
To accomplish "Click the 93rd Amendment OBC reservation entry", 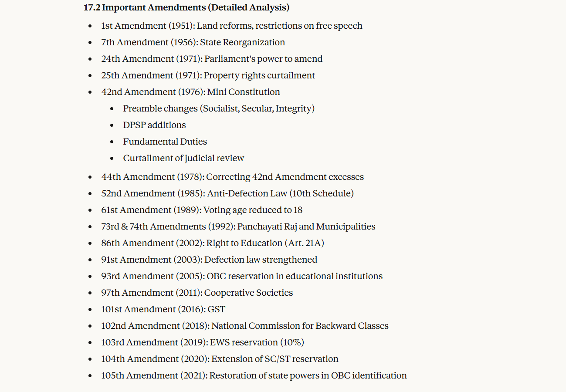I will pyautogui.click(x=242, y=276).
